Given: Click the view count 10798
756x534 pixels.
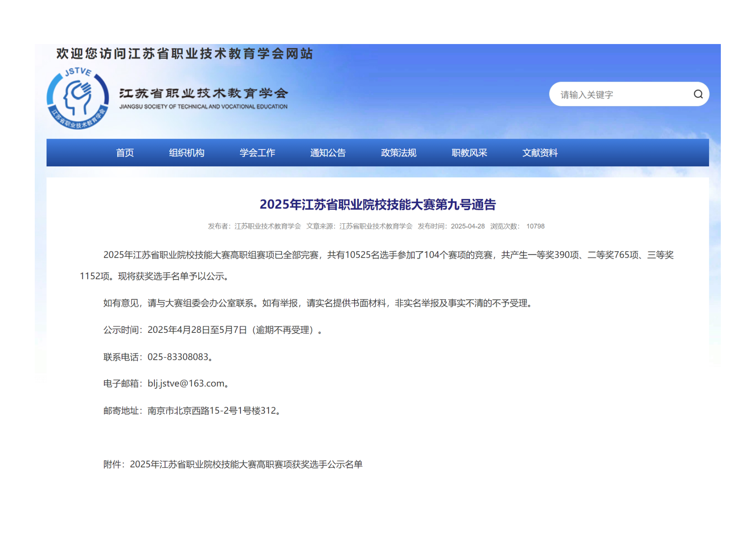Looking at the screenshot, I should click(x=535, y=226).
